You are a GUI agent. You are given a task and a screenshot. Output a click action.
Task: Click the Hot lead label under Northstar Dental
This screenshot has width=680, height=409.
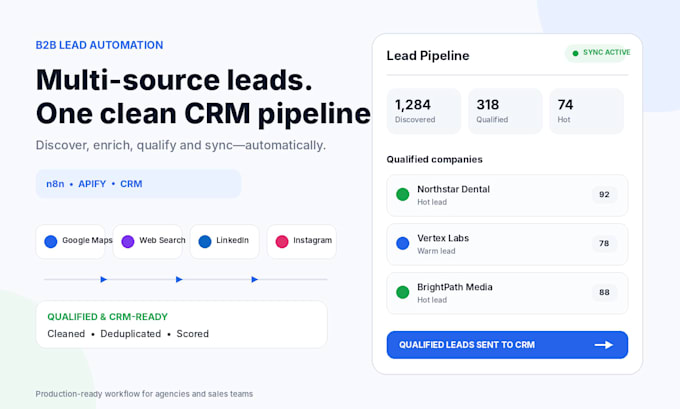(x=432, y=202)
